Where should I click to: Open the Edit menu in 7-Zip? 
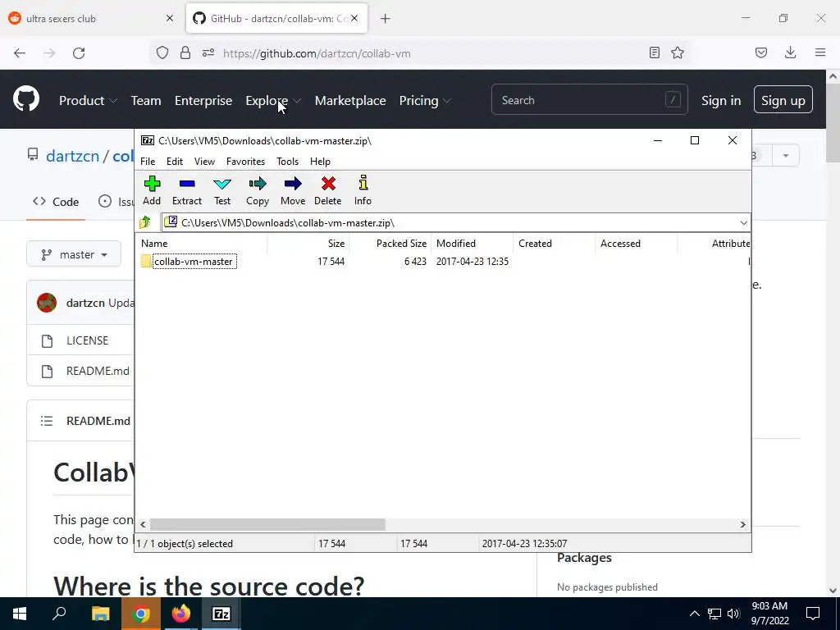pos(175,162)
